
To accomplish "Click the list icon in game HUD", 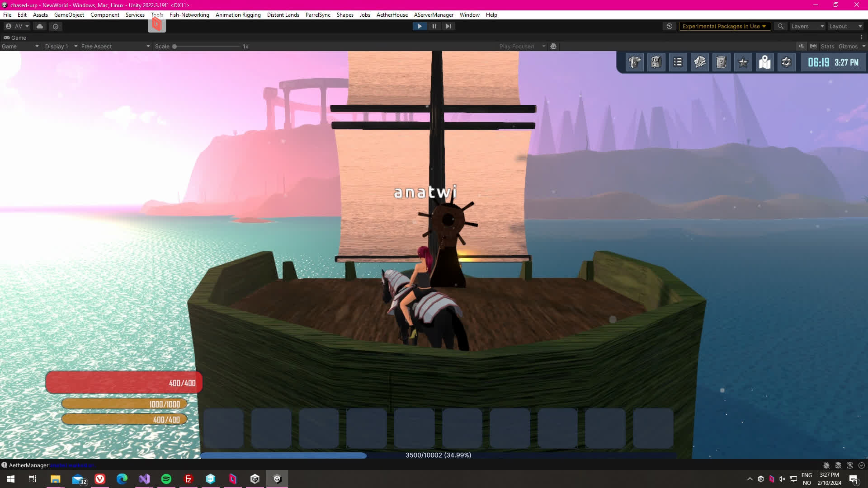I will point(678,62).
